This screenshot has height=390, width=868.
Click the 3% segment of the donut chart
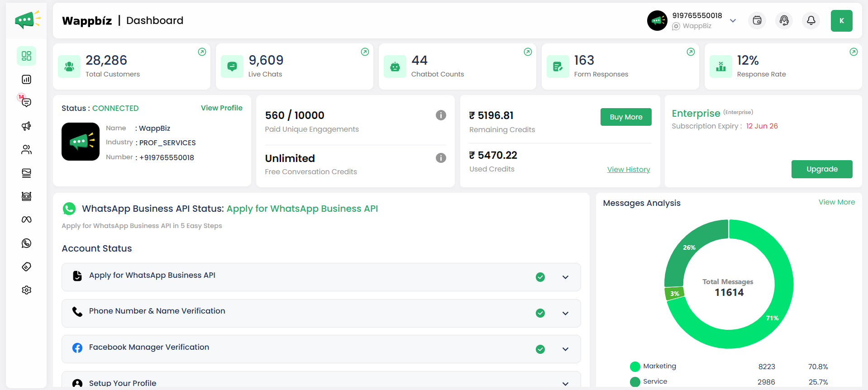coord(674,294)
